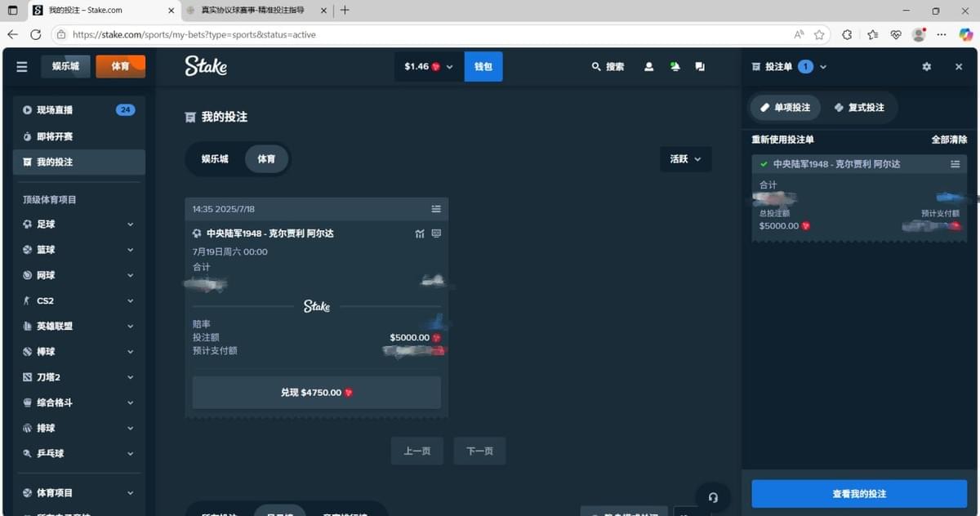
Task: Click browser back arrow
Action: (x=12, y=34)
